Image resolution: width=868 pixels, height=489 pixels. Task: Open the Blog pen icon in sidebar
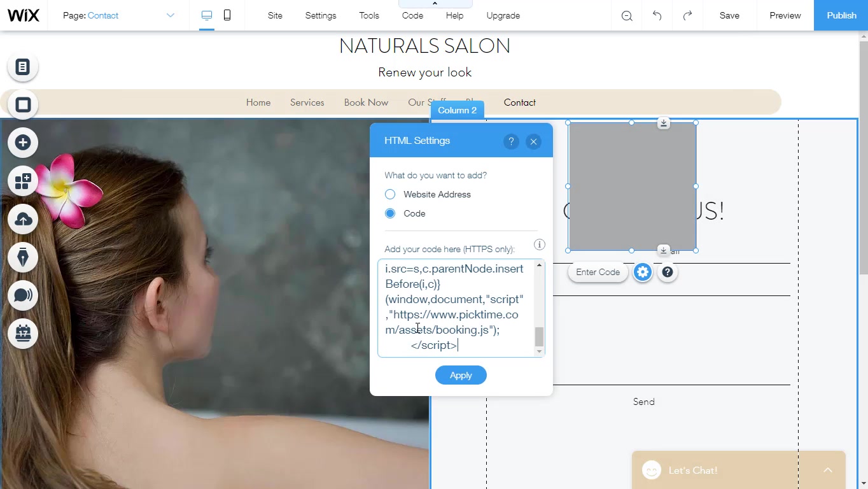(x=23, y=258)
